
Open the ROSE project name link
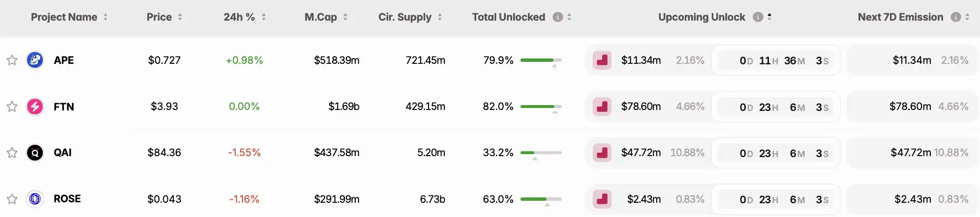point(67,199)
